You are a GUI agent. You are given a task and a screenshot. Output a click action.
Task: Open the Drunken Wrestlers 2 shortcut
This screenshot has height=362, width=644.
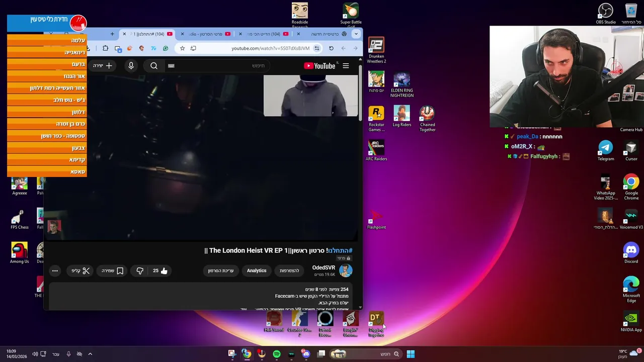[376, 50]
